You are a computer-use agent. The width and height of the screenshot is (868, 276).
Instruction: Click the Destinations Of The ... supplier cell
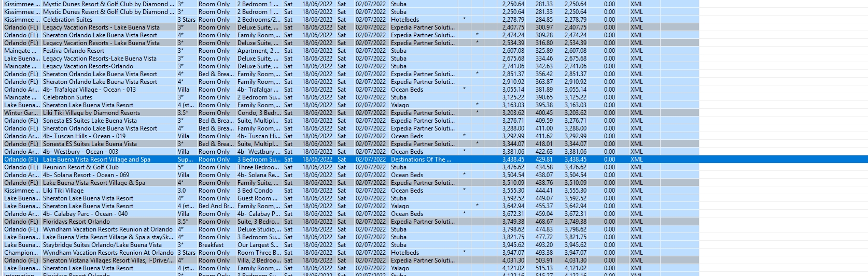(421, 159)
